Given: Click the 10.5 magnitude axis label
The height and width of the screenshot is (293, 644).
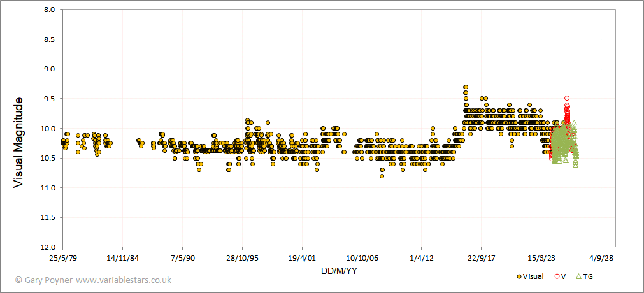Looking at the screenshot, I should coord(49,158).
